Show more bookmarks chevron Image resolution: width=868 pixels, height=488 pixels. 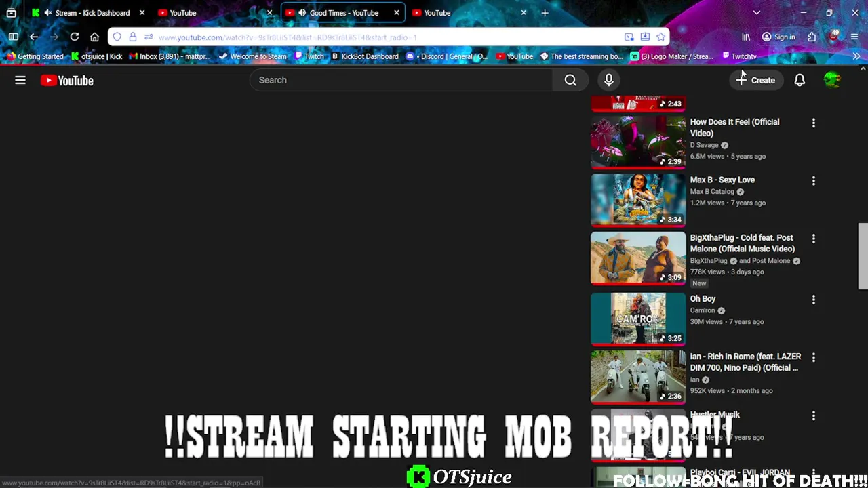(x=856, y=56)
